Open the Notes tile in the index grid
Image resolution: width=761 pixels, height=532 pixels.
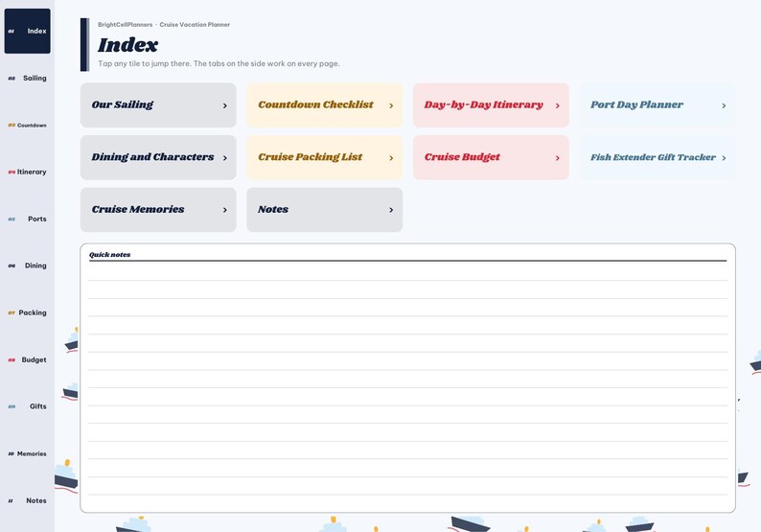pos(325,210)
